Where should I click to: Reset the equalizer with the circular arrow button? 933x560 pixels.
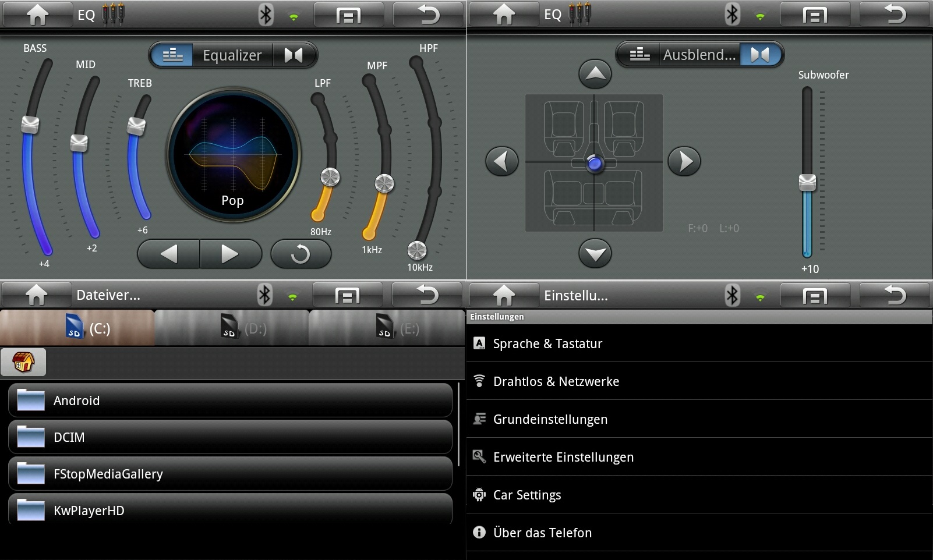(301, 254)
